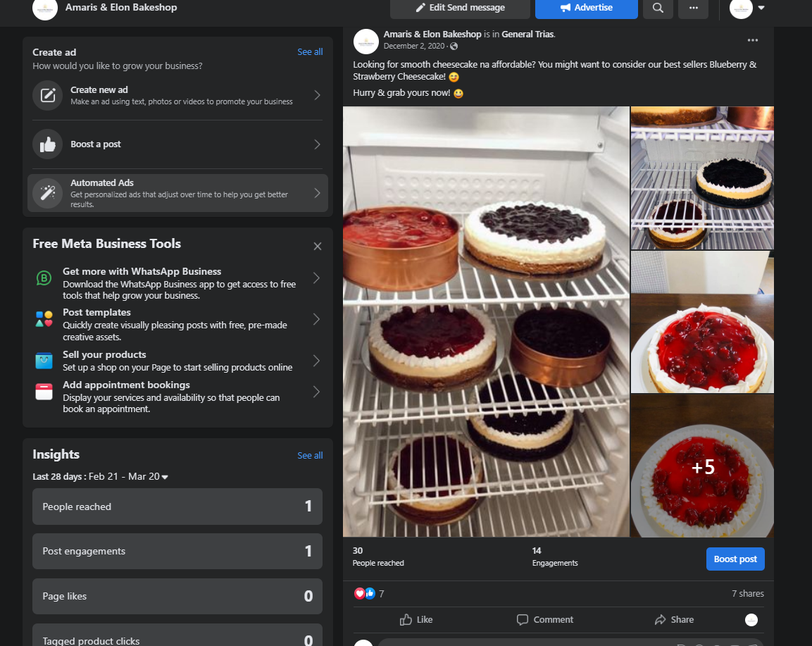Click the Advertise button
Viewport: 812px width, 646px height.
coord(586,8)
